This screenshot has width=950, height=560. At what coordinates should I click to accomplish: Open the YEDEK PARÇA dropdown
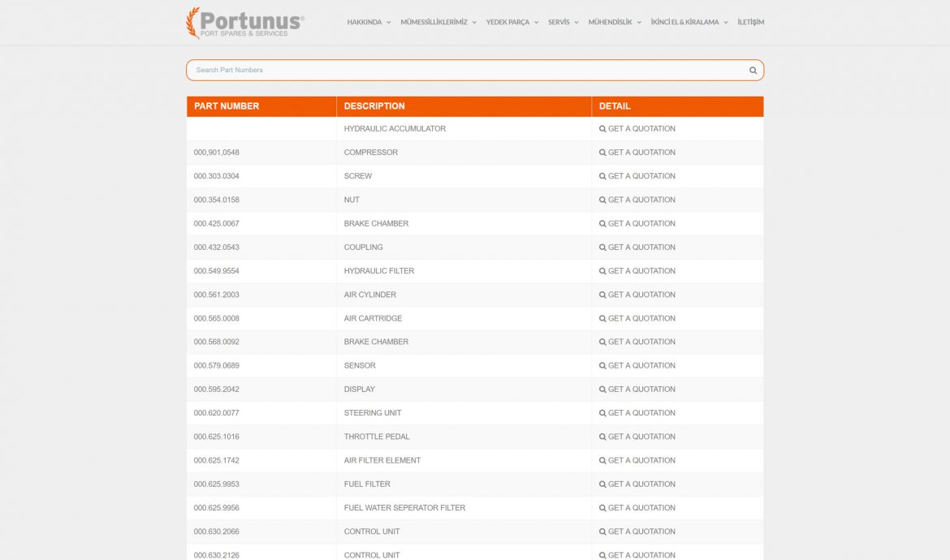[512, 23]
